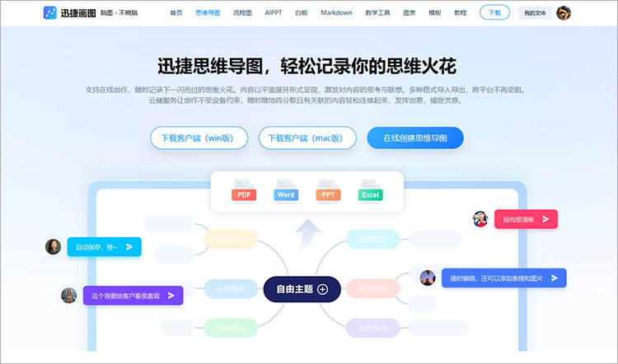The width and height of the screenshot is (618, 364).
Task: Click the arrow in 自动保存 bubble
Action: (129, 246)
